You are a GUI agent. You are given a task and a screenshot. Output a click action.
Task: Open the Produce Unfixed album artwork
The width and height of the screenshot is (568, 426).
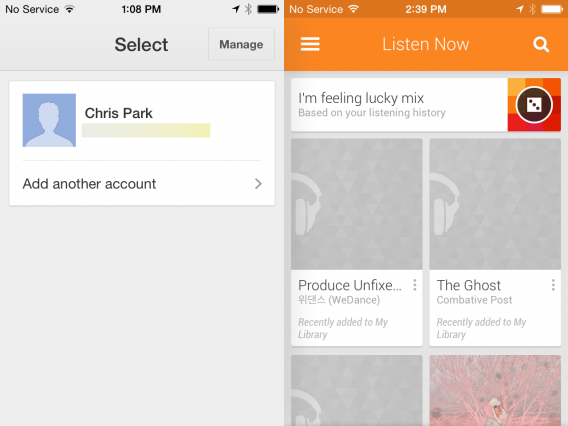[356, 204]
